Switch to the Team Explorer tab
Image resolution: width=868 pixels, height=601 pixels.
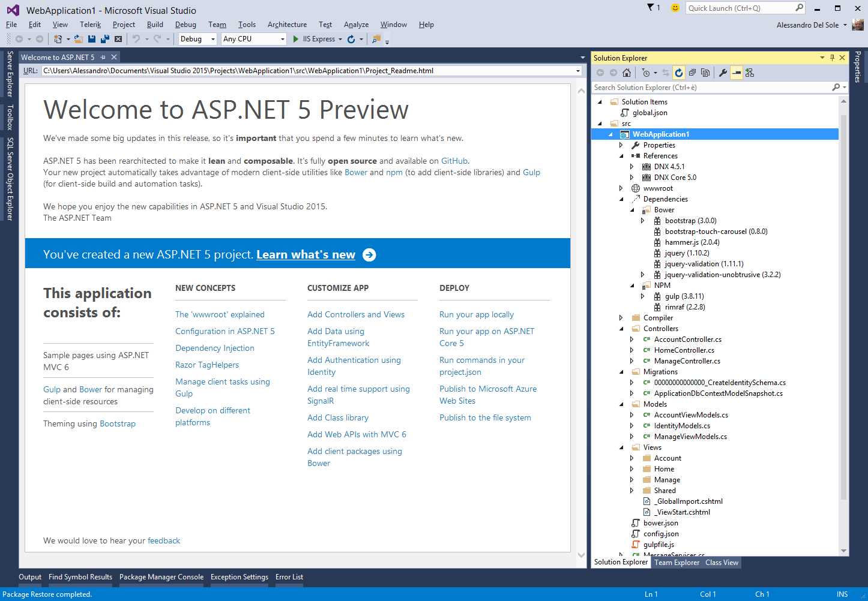coord(677,563)
